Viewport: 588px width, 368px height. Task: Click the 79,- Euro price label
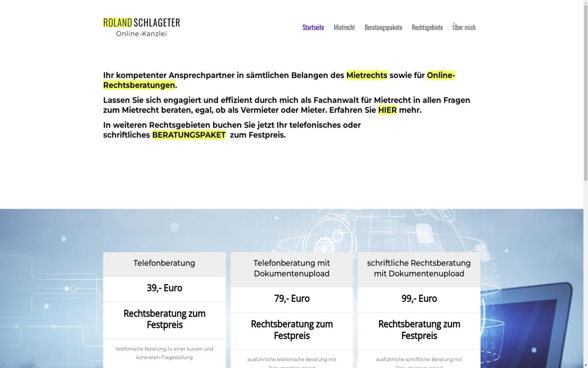click(292, 299)
